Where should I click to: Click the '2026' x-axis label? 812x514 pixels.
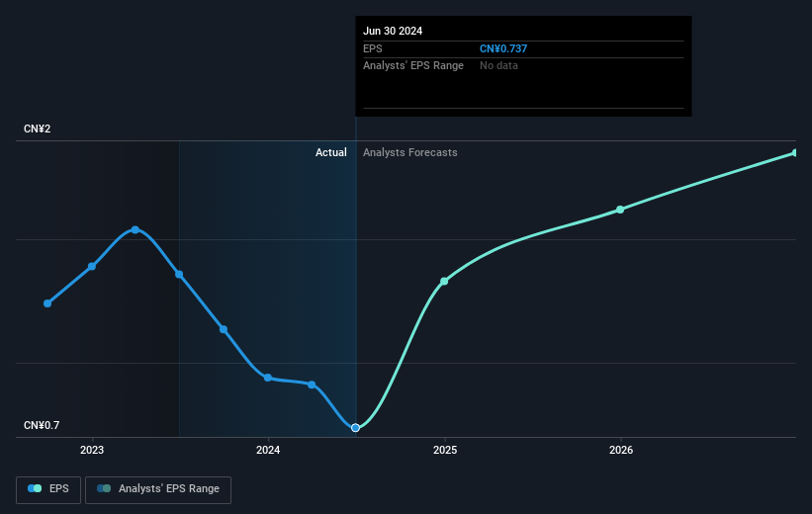coord(621,451)
